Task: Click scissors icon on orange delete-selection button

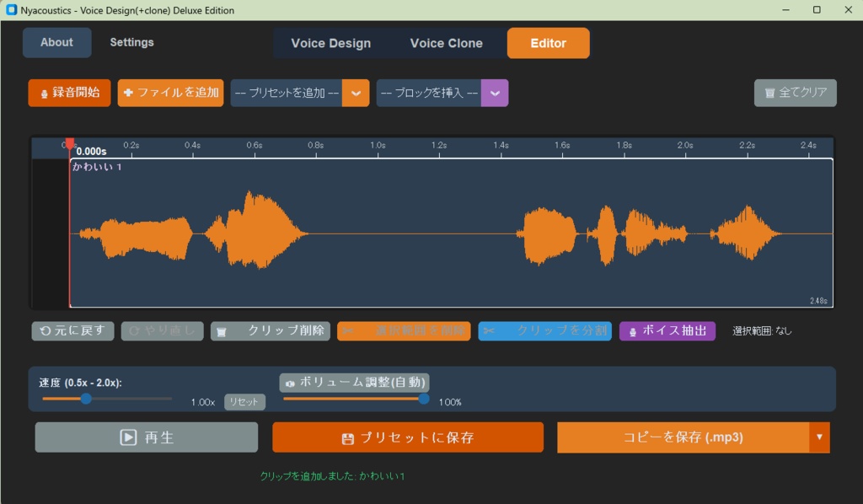Action: pyautogui.click(x=348, y=330)
